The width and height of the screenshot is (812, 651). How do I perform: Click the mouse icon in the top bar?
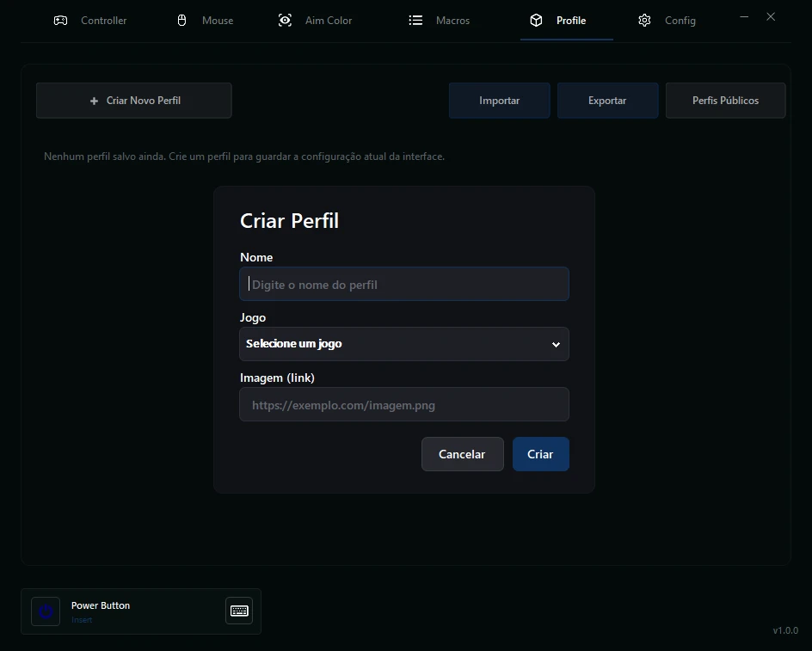(x=181, y=21)
